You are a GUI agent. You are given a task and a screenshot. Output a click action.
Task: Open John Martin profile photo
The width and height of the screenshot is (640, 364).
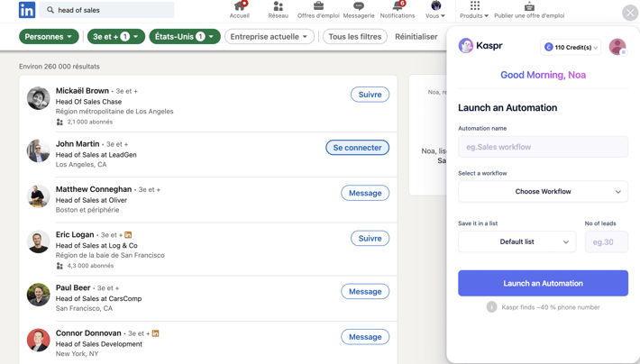click(39, 151)
